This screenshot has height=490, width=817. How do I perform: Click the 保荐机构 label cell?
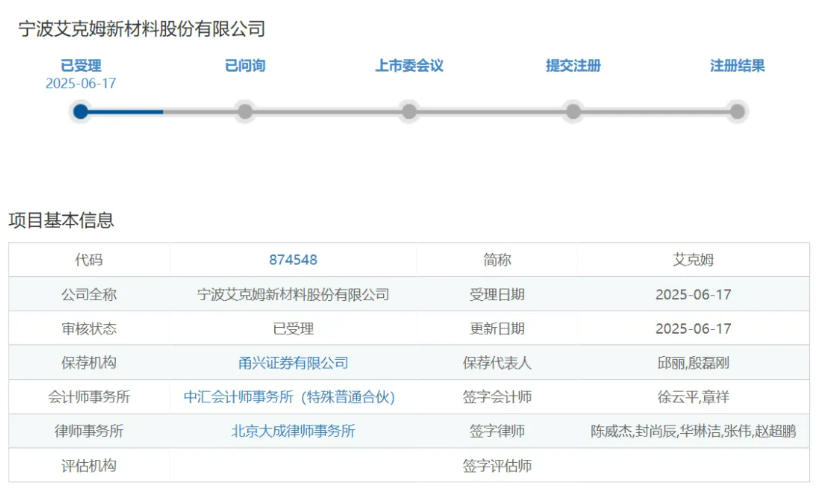pos(89,363)
